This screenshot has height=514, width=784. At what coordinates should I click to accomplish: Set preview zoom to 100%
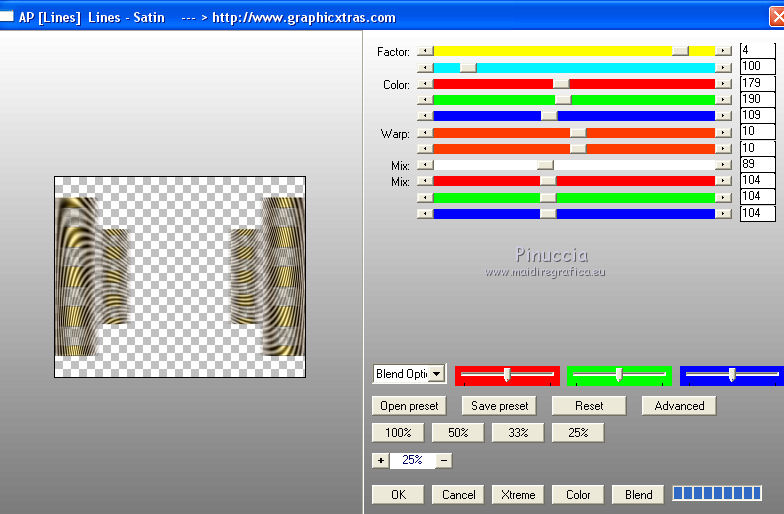pyautogui.click(x=398, y=432)
